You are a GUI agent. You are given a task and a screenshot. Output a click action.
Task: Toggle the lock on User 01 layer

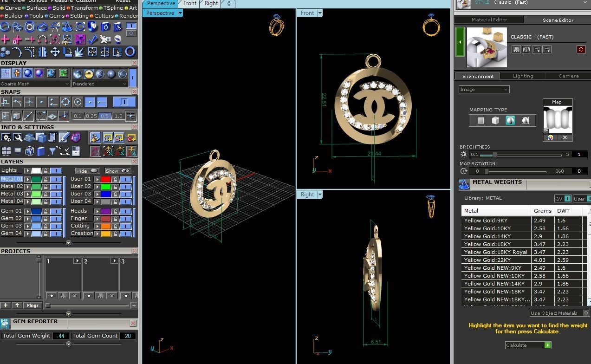tap(116, 179)
